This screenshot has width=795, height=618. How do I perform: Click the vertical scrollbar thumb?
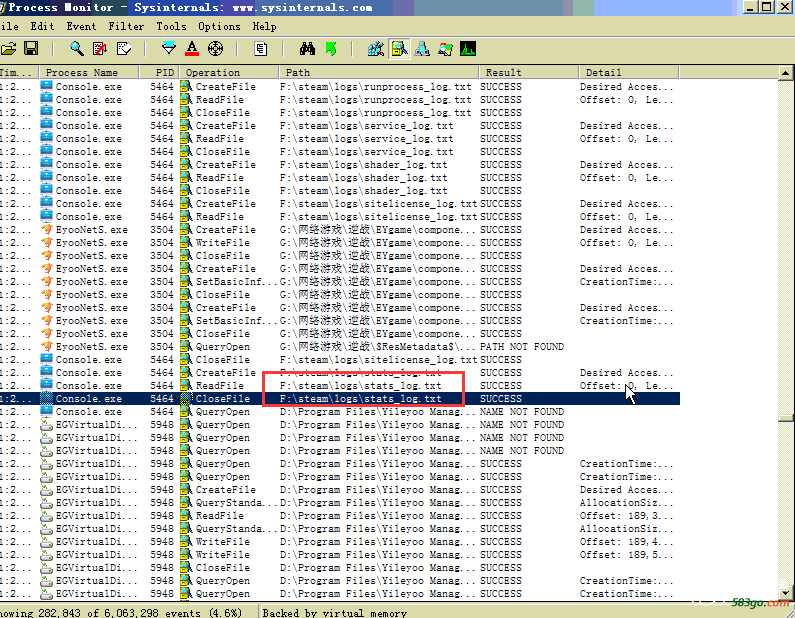[785, 418]
